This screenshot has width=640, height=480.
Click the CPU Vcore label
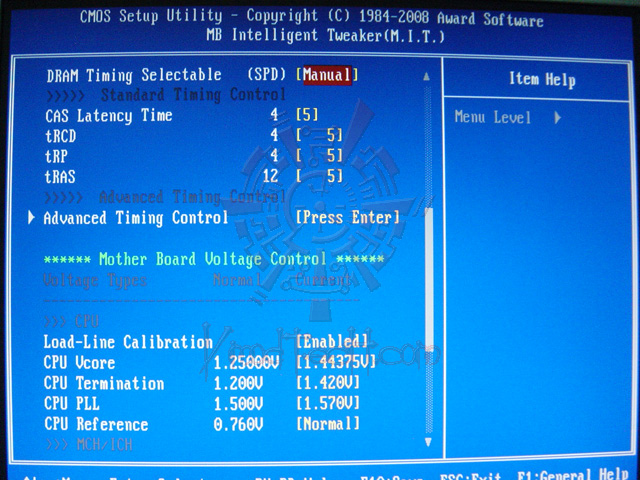(79, 363)
